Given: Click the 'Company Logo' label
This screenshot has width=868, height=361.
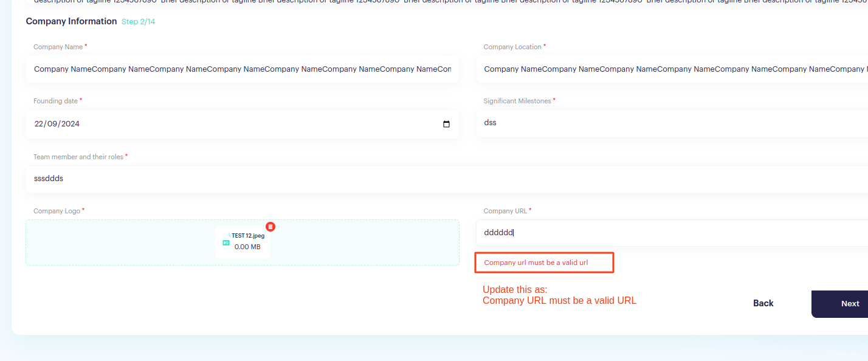Looking at the screenshot, I should [57, 211].
